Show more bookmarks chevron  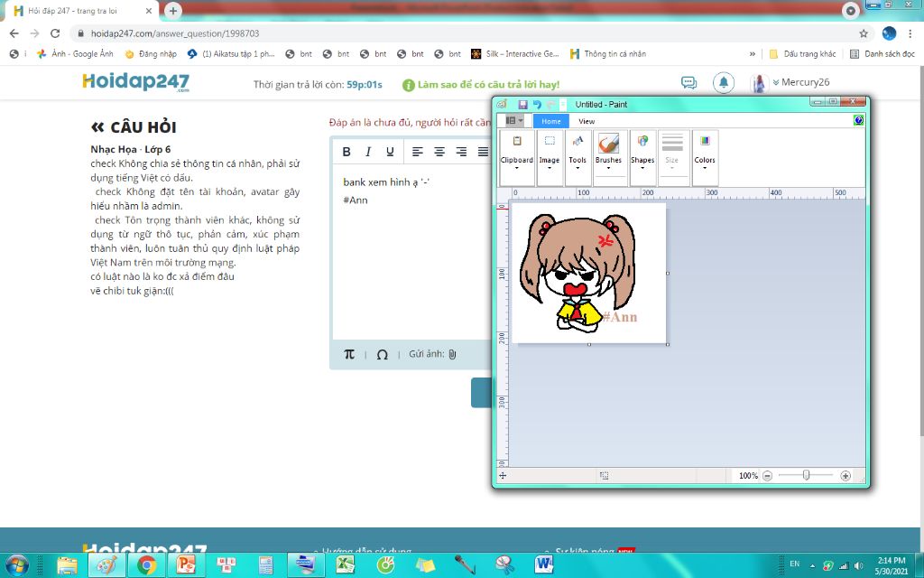752,53
